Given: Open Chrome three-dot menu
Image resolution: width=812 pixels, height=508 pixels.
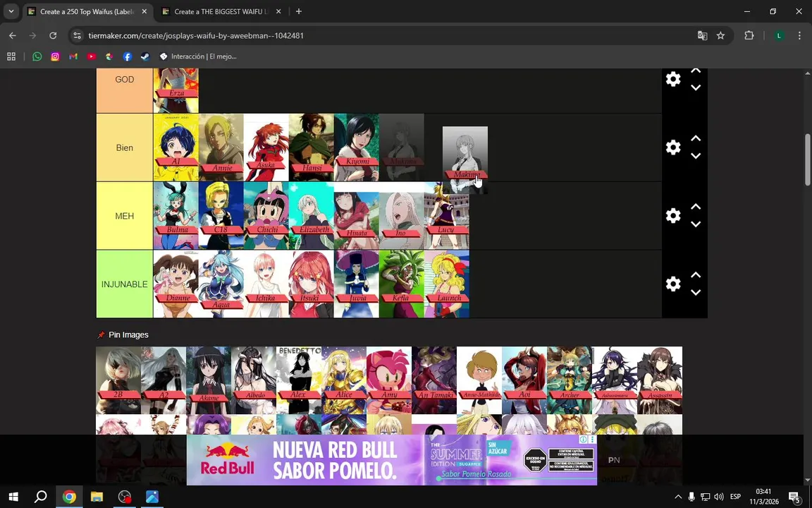Looking at the screenshot, I should pyautogui.click(x=799, y=36).
